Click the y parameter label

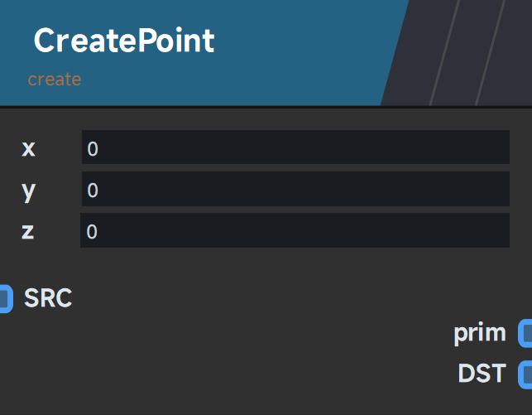(29, 190)
